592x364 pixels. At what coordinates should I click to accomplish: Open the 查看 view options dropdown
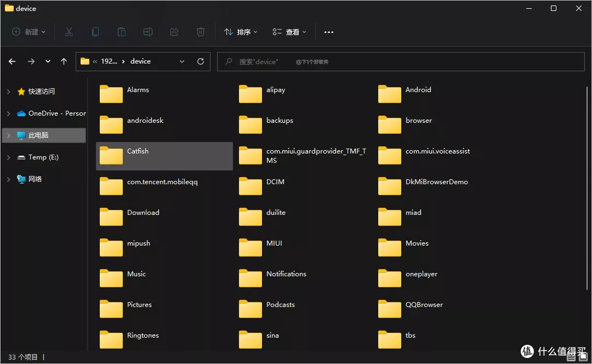[289, 32]
